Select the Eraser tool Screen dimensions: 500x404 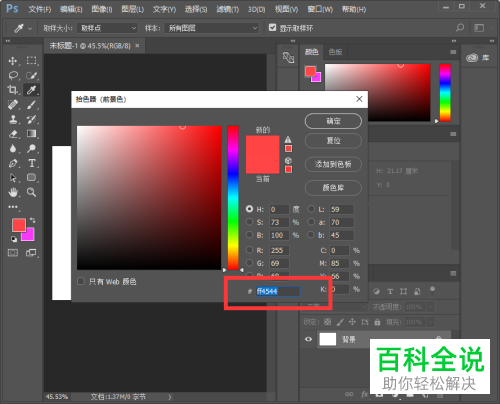coord(13,134)
